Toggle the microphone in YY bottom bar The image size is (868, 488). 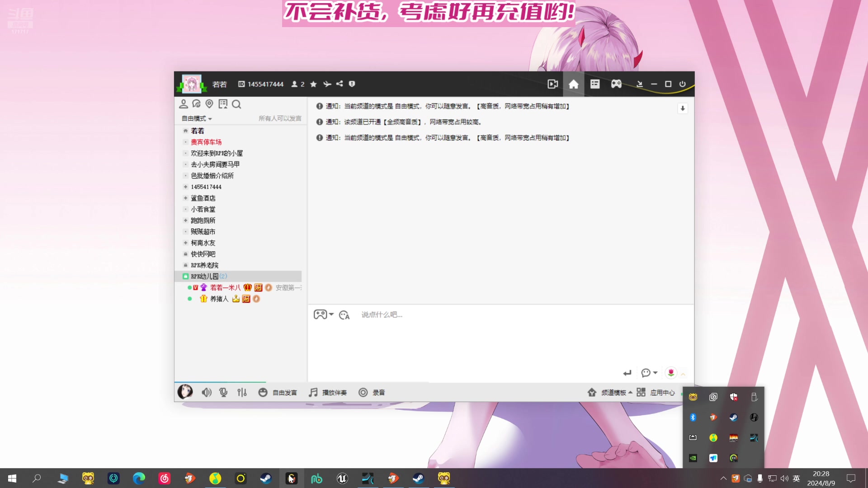(223, 392)
